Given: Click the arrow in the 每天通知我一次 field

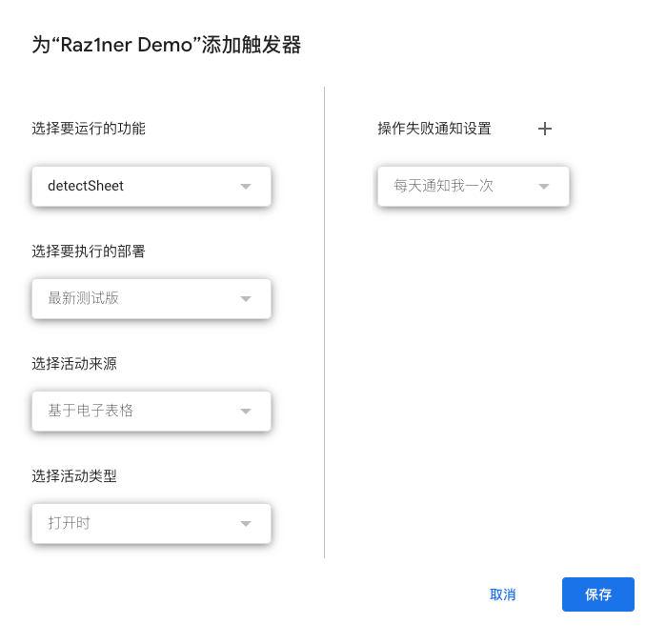Looking at the screenshot, I should 544,186.
